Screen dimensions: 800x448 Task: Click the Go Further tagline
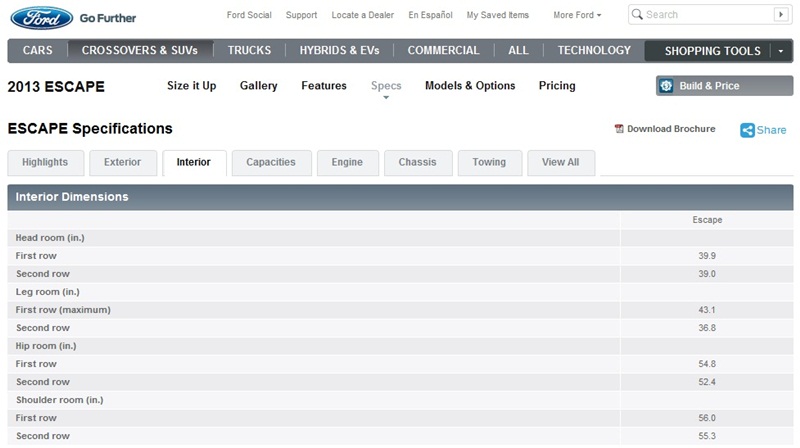(x=108, y=18)
